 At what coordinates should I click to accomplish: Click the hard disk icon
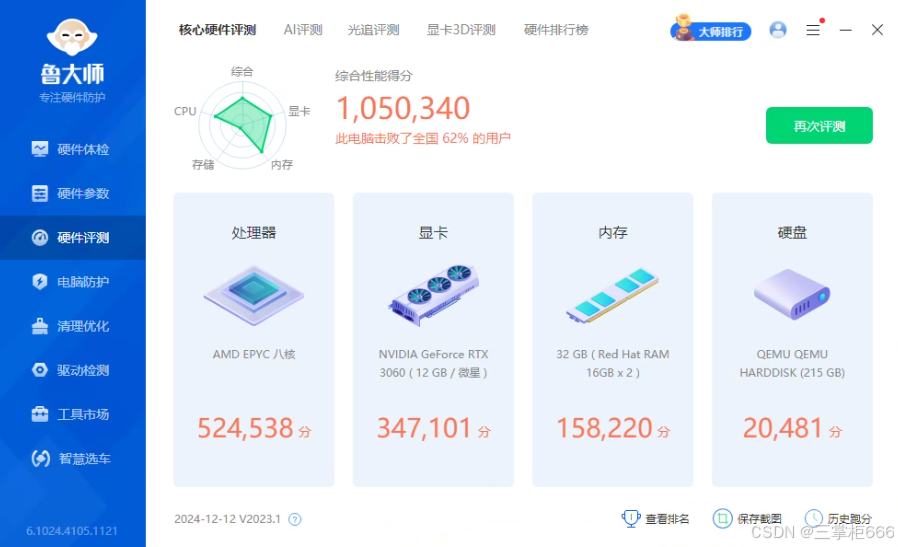[792, 294]
